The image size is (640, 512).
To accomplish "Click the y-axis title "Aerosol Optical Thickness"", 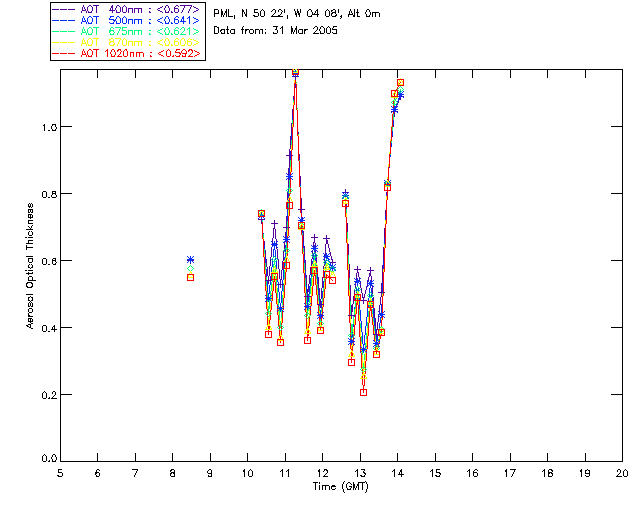I will point(30,266).
